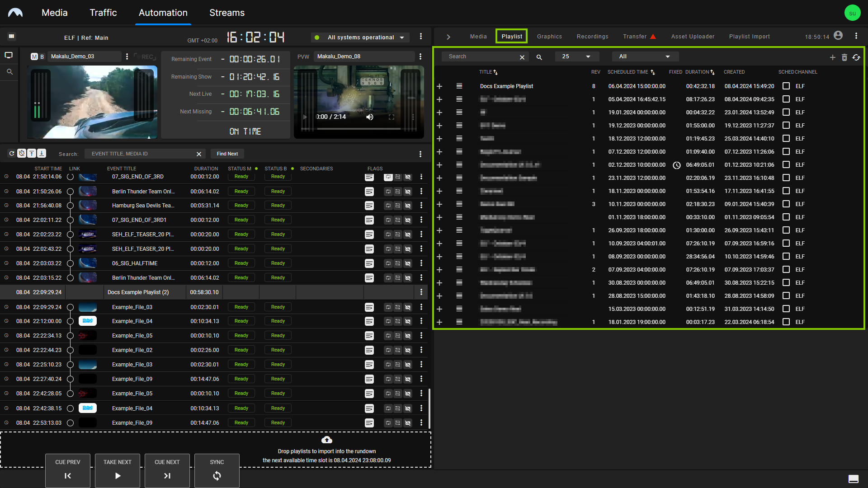The height and width of the screenshot is (488, 868).
Task: Check the SCHED checkbox for Docs Example Playlist
Action: pyautogui.click(x=786, y=86)
